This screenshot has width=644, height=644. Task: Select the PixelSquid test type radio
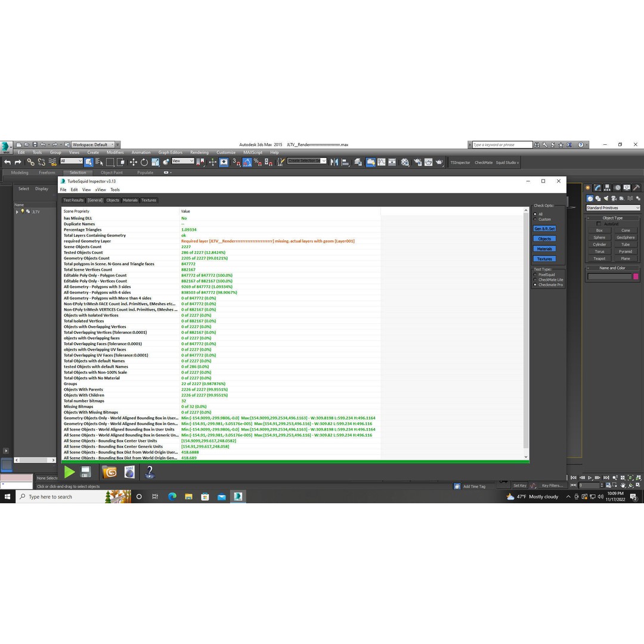click(535, 274)
